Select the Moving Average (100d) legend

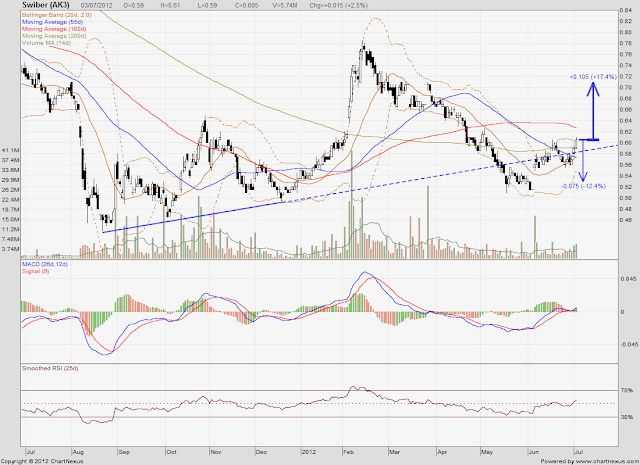click(54, 29)
